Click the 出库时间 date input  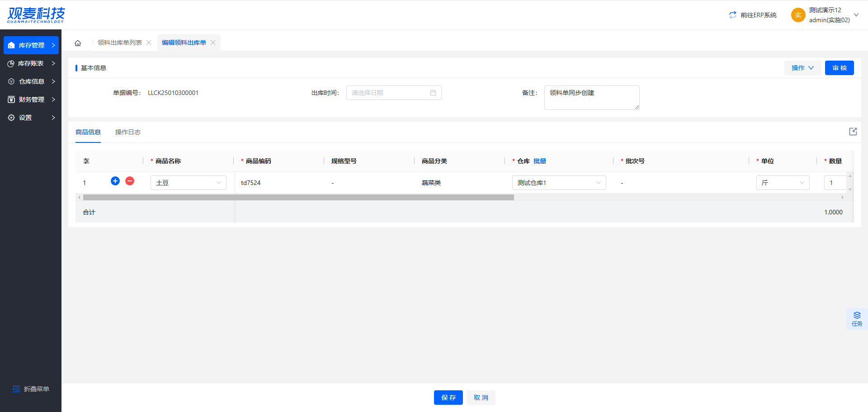pos(394,93)
